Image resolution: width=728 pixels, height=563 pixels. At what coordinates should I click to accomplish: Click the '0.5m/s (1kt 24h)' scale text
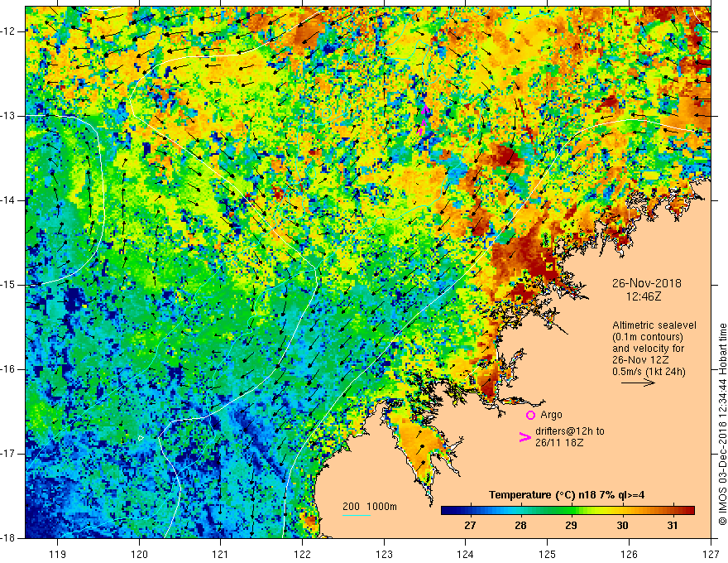[x=649, y=372]
